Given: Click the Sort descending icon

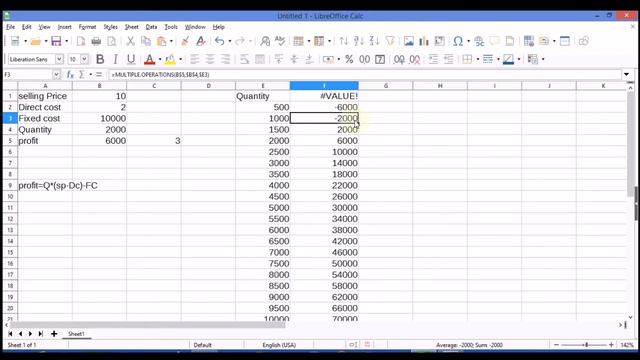Looking at the screenshot, I should point(374,41).
